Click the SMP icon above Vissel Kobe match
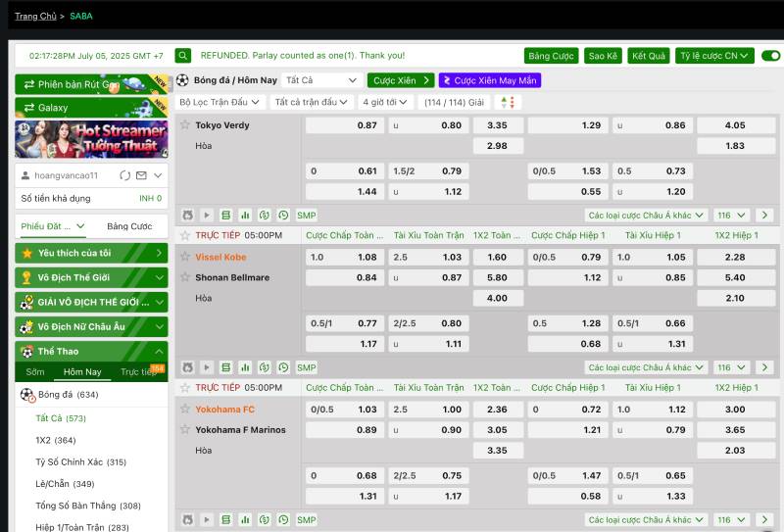The image size is (784, 532). pyautogui.click(x=307, y=216)
